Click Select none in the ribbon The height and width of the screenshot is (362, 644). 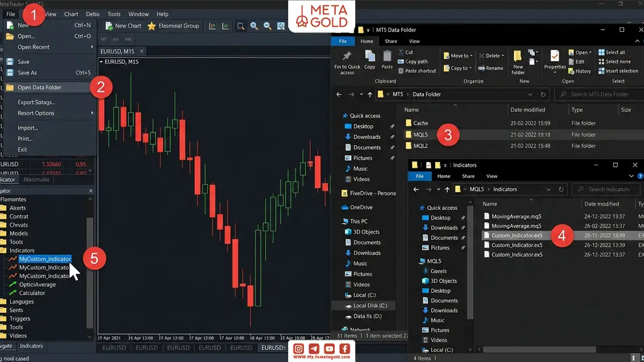[614, 62]
